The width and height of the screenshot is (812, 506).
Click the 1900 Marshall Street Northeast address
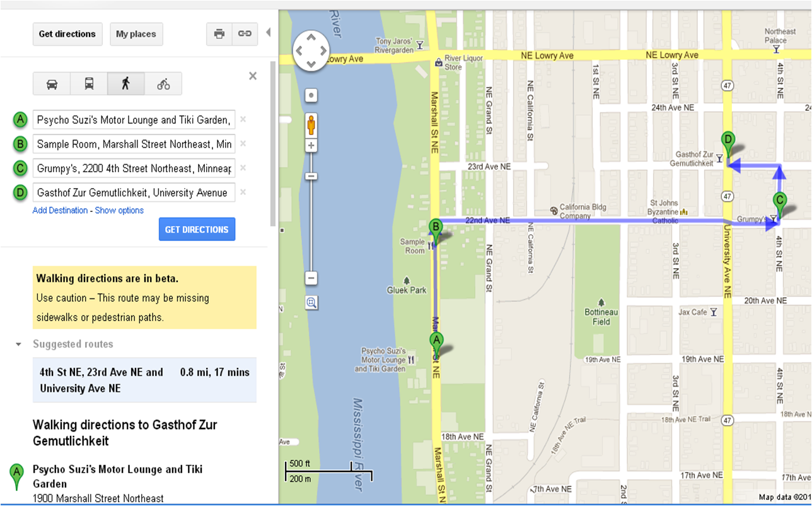click(x=98, y=498)
